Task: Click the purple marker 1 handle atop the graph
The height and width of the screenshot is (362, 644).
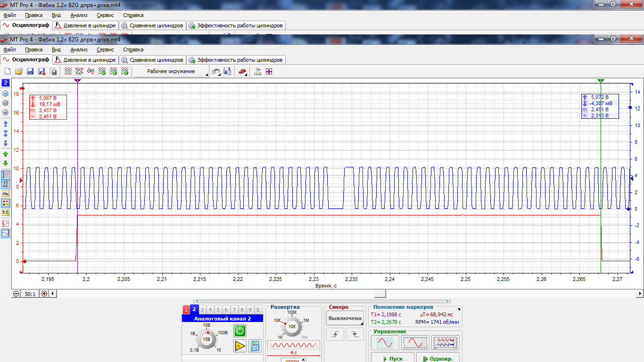Action: (x=77, y=81)
